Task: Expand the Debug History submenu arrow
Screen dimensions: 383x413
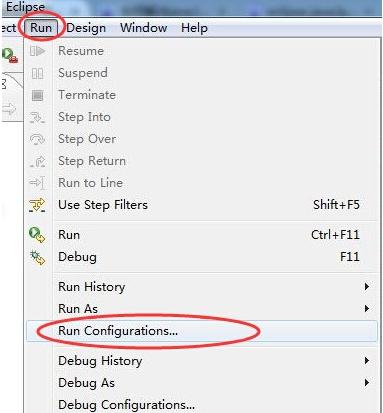Action: [367, 361]
